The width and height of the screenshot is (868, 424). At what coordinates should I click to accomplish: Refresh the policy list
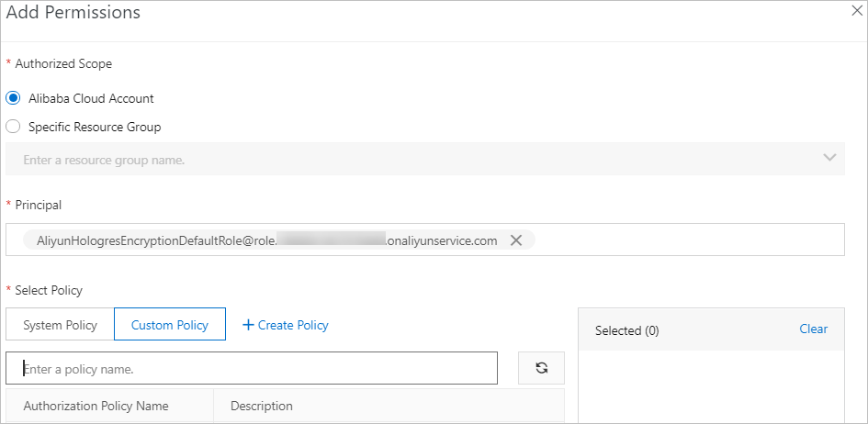click(x=541, y=368)
